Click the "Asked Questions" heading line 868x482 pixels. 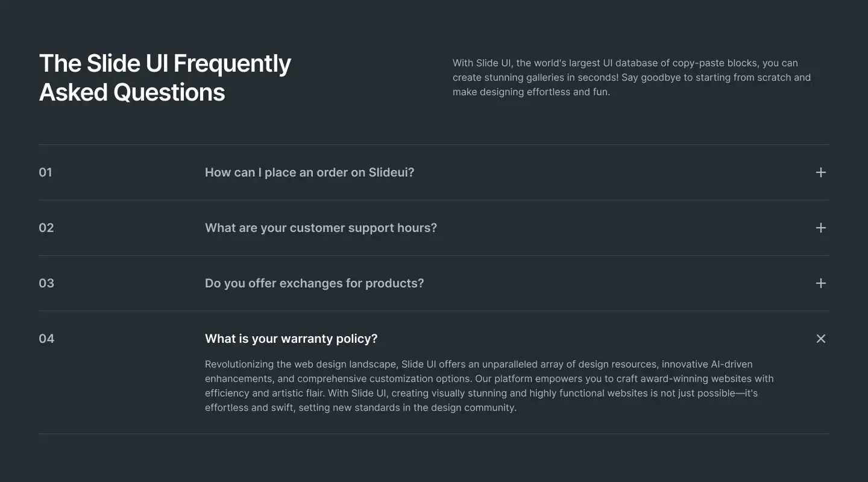click(x=132, y=92)
